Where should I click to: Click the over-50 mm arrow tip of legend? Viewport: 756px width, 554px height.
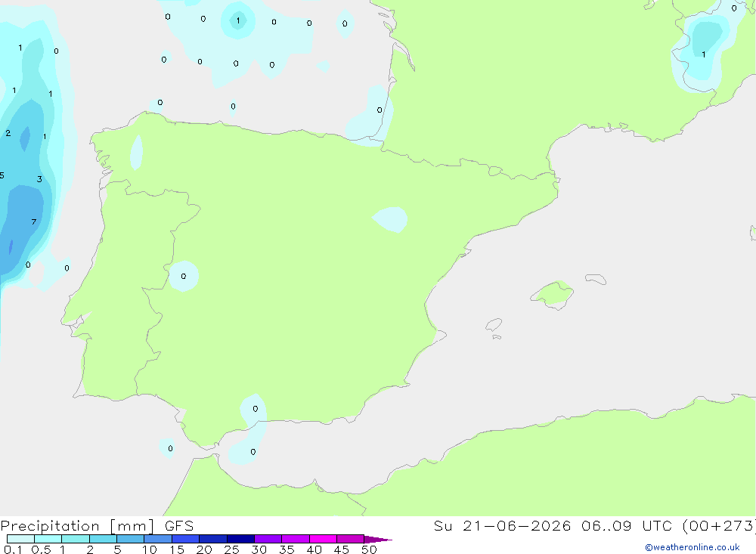tap(377, 539)
